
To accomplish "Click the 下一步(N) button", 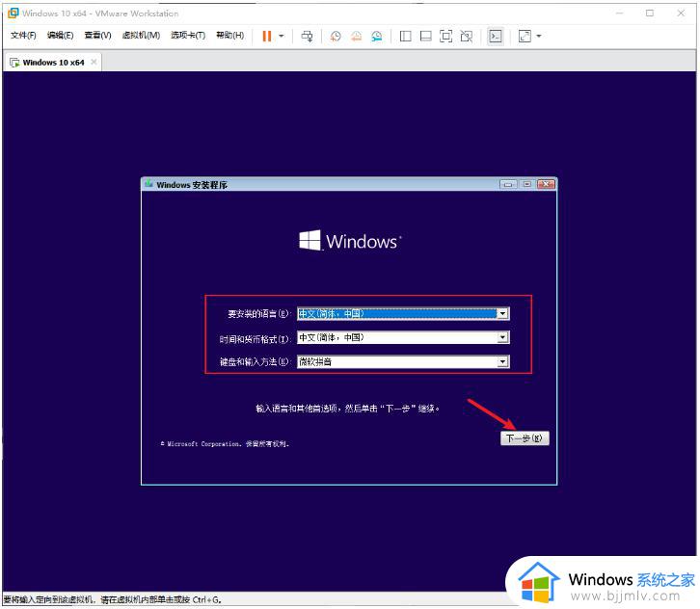I will click(525, 438).
